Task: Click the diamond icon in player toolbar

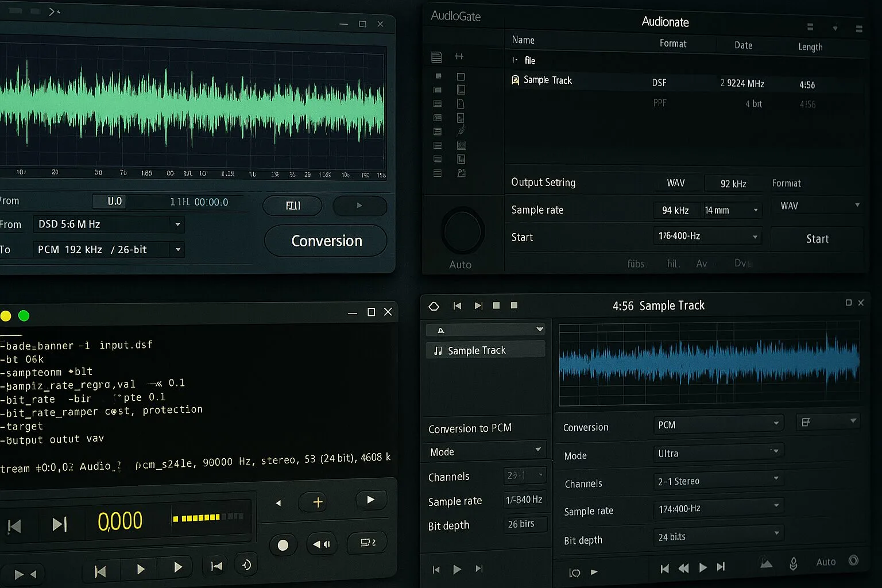Action: pos(434,306)
